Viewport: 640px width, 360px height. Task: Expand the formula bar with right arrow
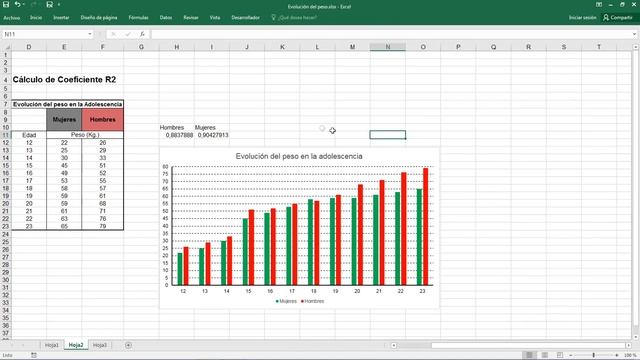point(635,34)
